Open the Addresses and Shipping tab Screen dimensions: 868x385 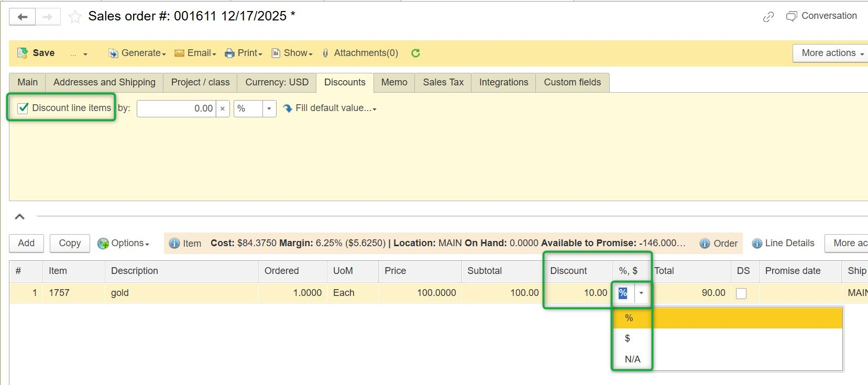coord(104,82)
